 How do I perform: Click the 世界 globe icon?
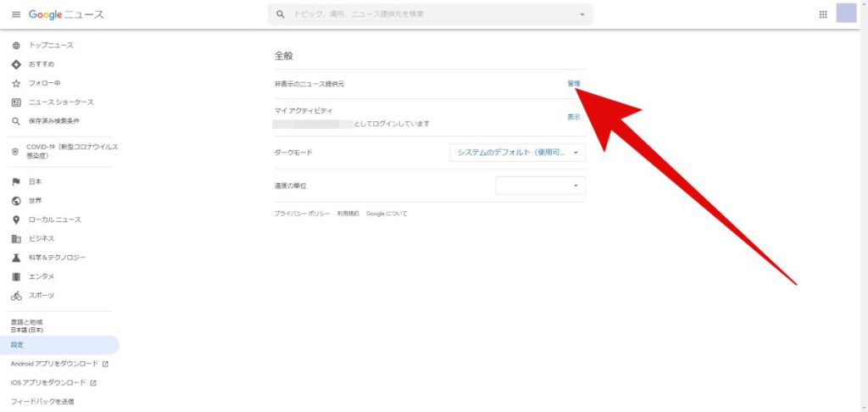[x=16, y=200]
